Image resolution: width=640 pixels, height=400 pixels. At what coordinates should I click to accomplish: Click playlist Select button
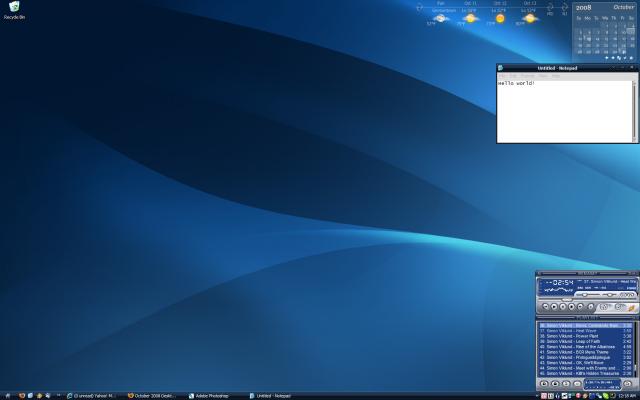[566, 384]
